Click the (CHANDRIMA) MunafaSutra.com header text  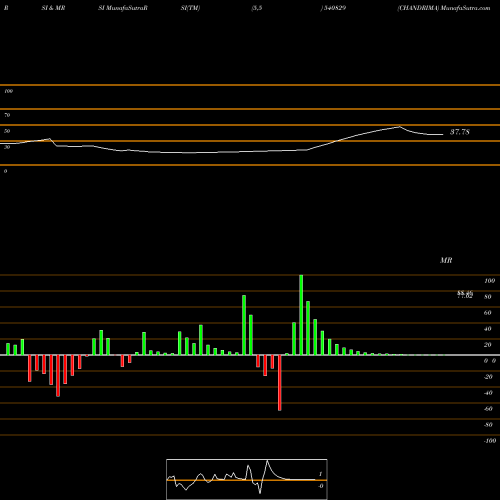point(444,8)
